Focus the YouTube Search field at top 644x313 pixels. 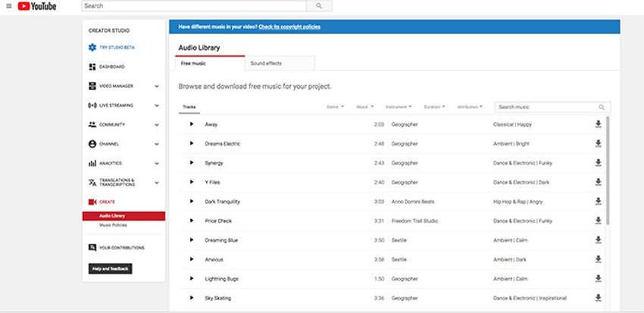[x=194, y=6]
